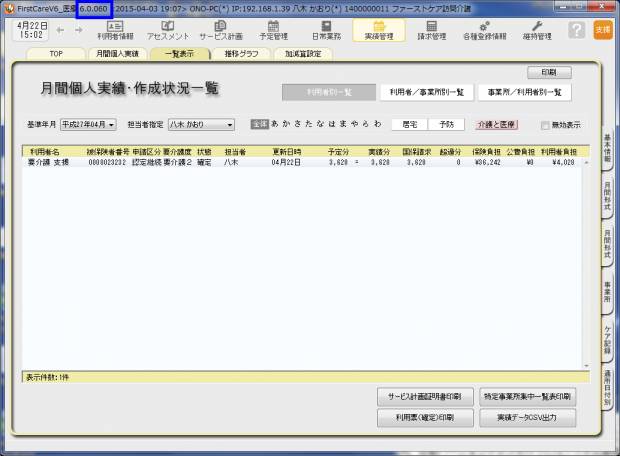Image resolution: width=620 pixels, height=456 pixels.
Task: Switch to the 推移グラフ tab
Action: tap(240, 53)
